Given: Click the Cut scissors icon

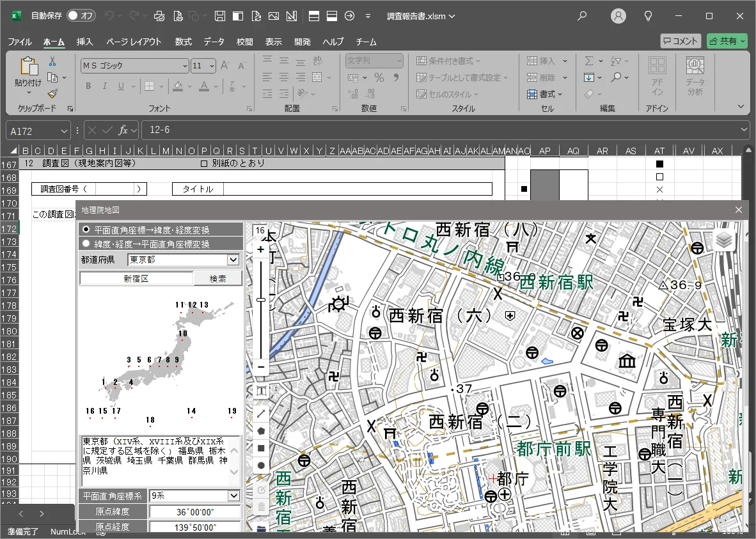Looking at the screenshot, I should pyautogui.click(x=52, y=61).
